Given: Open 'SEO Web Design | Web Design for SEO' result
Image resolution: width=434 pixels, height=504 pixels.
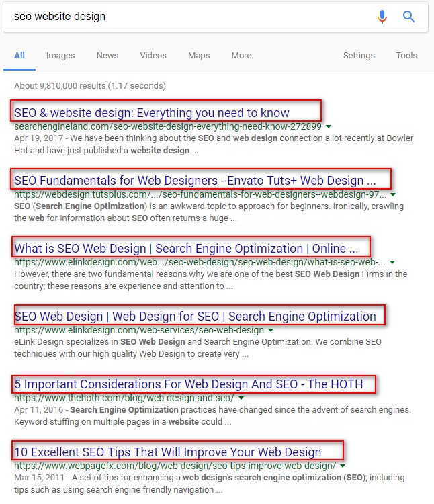Looking at the screenshot, I should pos(195,316).
